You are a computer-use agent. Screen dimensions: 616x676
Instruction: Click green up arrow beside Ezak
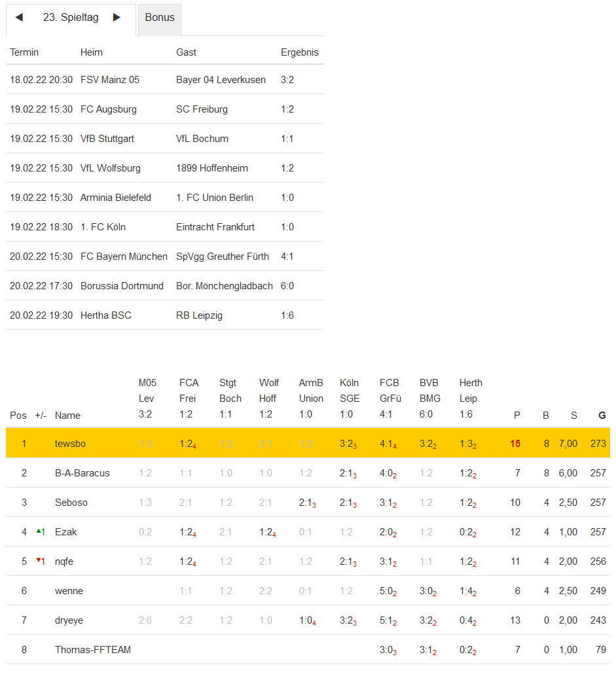(x=40, y=532)
